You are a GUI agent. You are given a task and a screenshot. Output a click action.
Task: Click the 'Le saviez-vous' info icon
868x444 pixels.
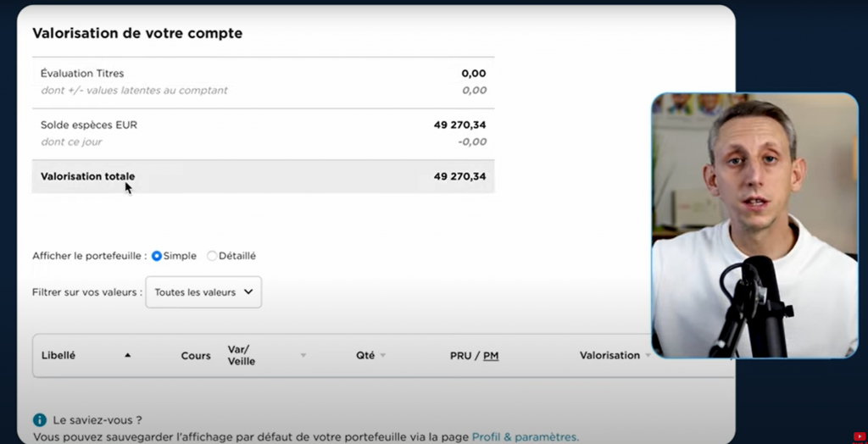[39, 419]
